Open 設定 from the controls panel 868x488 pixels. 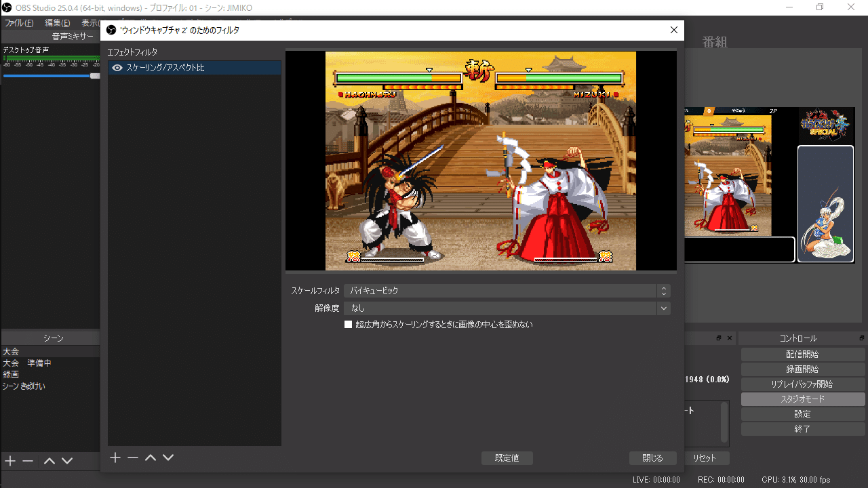[x=803, y=414]
